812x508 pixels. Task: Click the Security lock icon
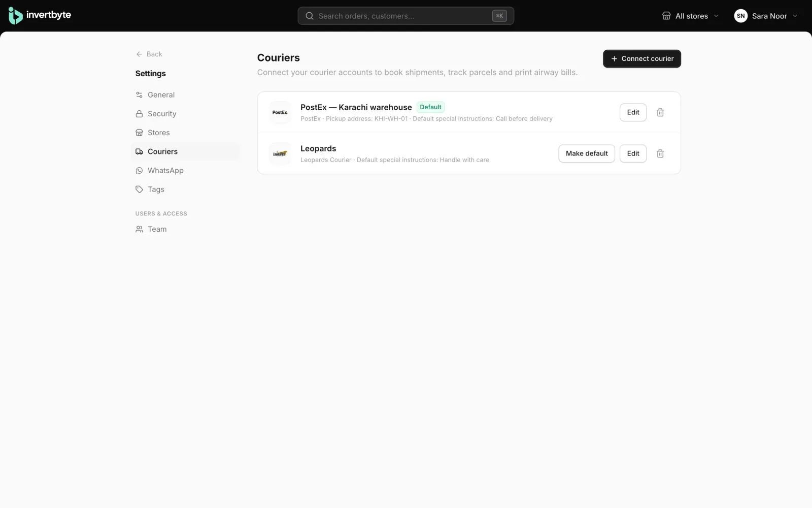pyautogui.click(x=139, y=114)
